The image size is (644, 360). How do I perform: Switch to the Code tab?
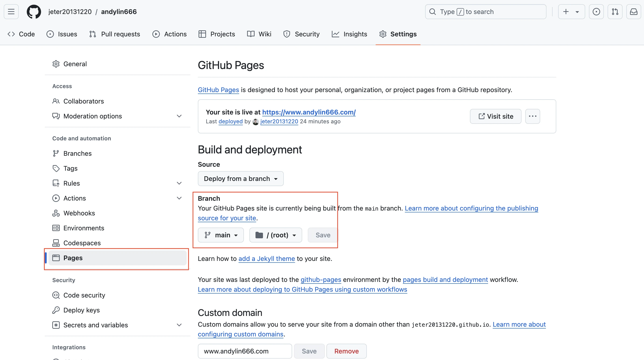(x=21, y=34)
